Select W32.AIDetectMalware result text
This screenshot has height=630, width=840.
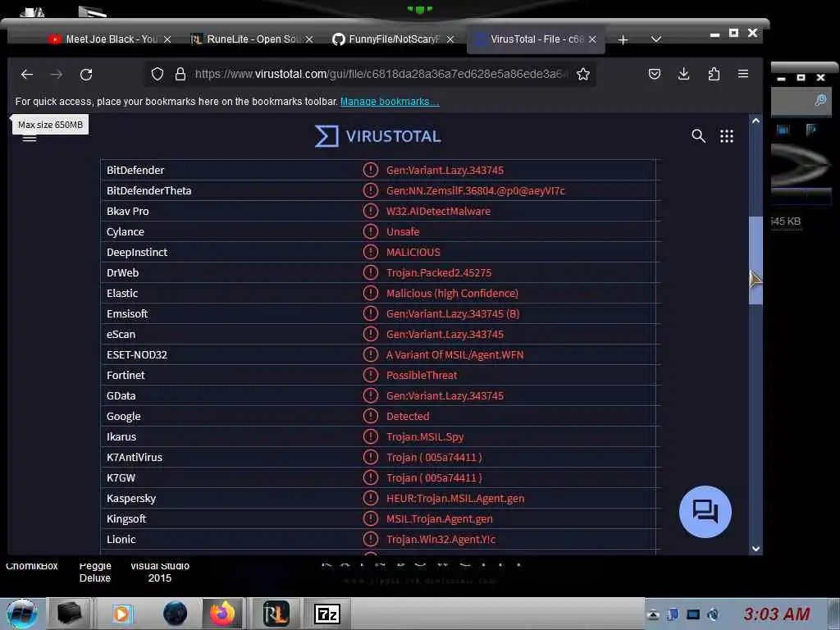click(x=438, y=211)
